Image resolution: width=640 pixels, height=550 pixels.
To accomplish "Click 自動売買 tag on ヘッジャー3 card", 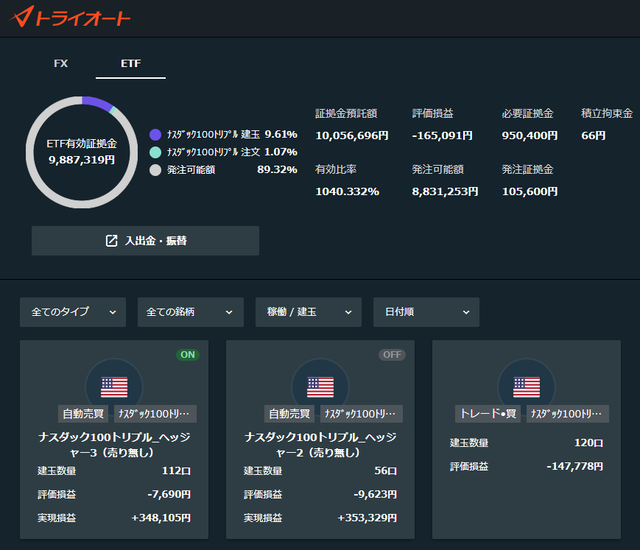I will [83, 414].
